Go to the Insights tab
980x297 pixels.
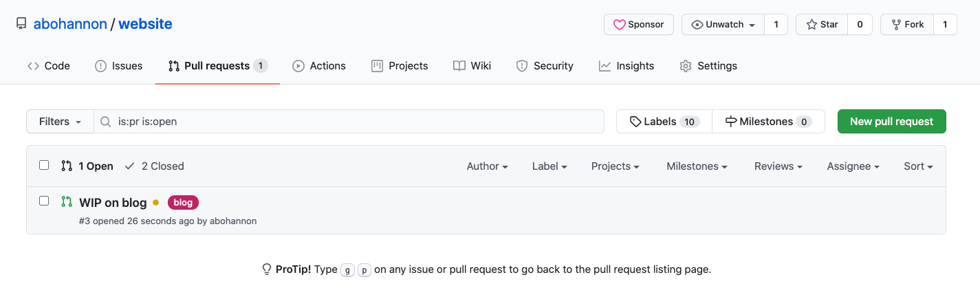627,66
